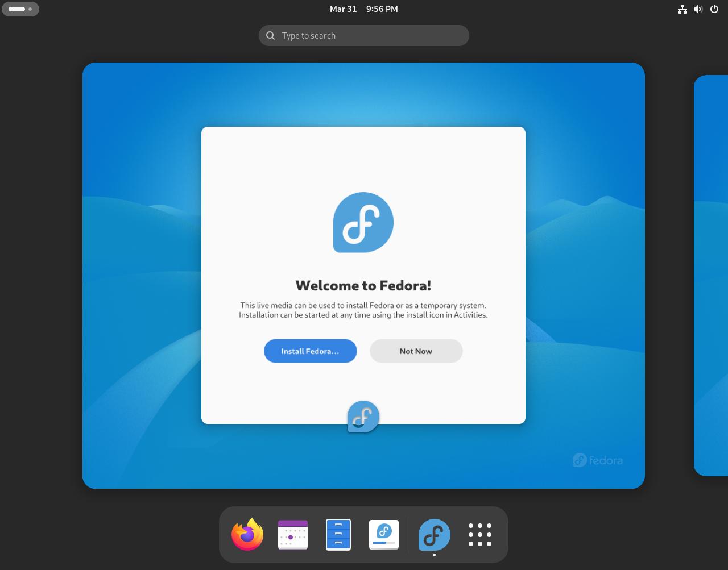This screenshot has height=570, width=728.
Task: Start the Install Fedora dash icon
Action: pyautogui.click(x=384, y=535)
